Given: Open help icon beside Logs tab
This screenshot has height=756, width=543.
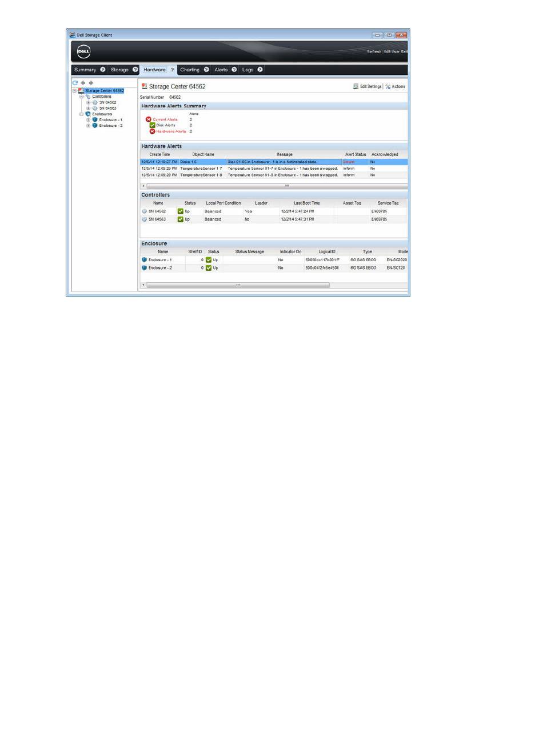Looking at the screenshot, I should [260, 70].
